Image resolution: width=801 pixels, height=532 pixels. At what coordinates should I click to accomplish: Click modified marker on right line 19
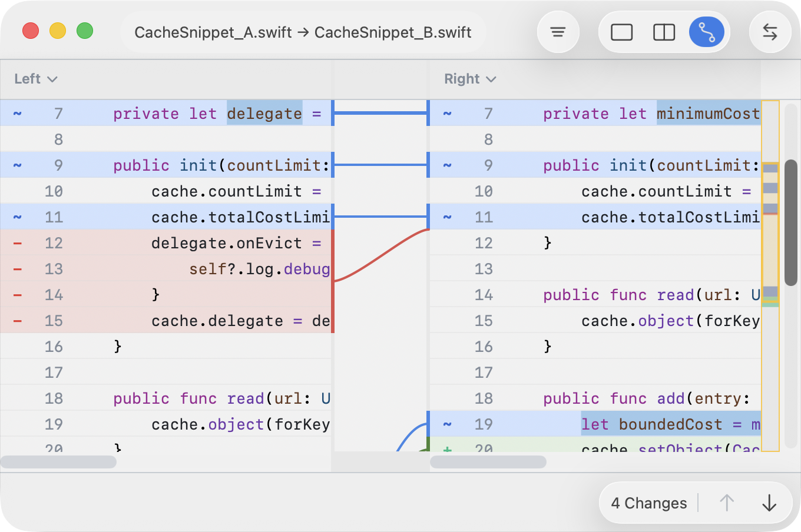click(448, 424)
